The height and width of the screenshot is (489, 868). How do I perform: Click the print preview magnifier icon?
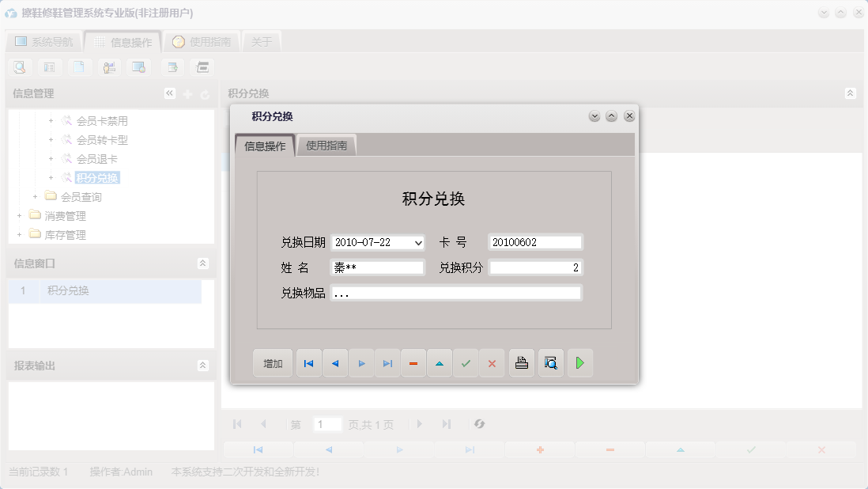[551, 362]
